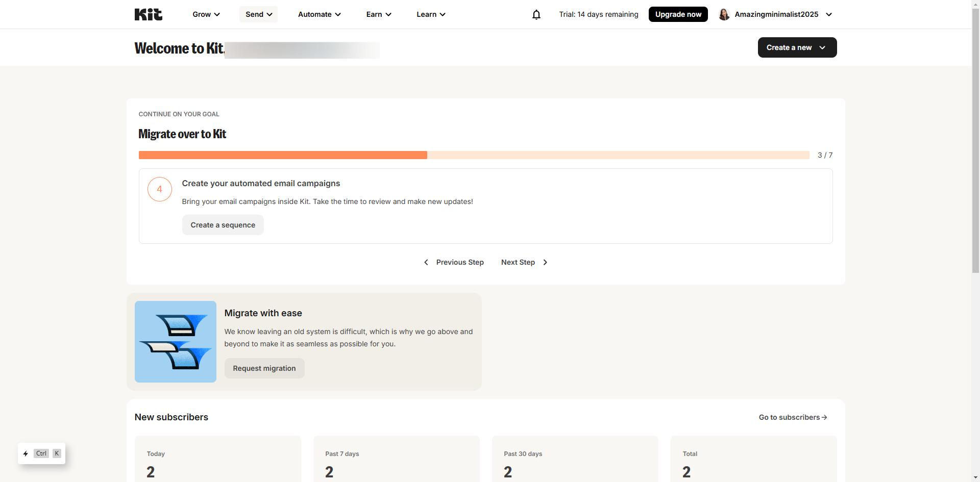Screen dimensions: 980x482
Task: Click the Migrate over to Kit progress bar
Action: click(474, 155)
